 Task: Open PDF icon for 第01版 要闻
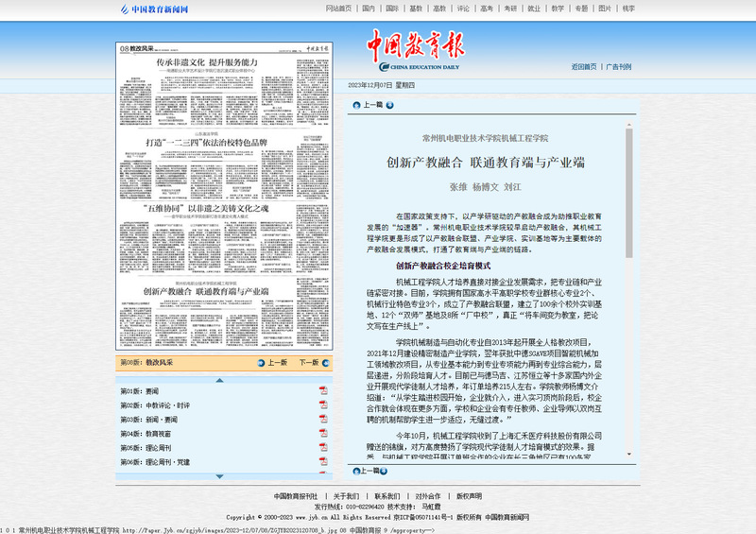[322, 390]
